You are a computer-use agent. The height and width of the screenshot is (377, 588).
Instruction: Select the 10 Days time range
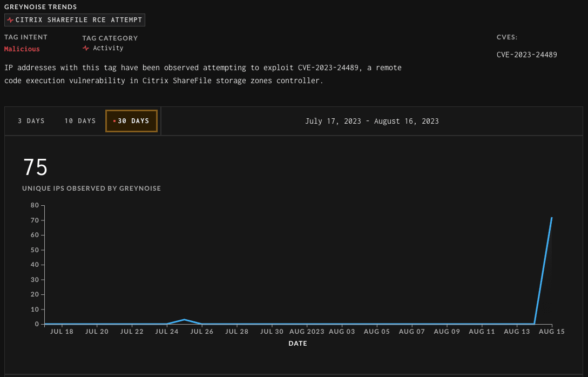(80, 121)
